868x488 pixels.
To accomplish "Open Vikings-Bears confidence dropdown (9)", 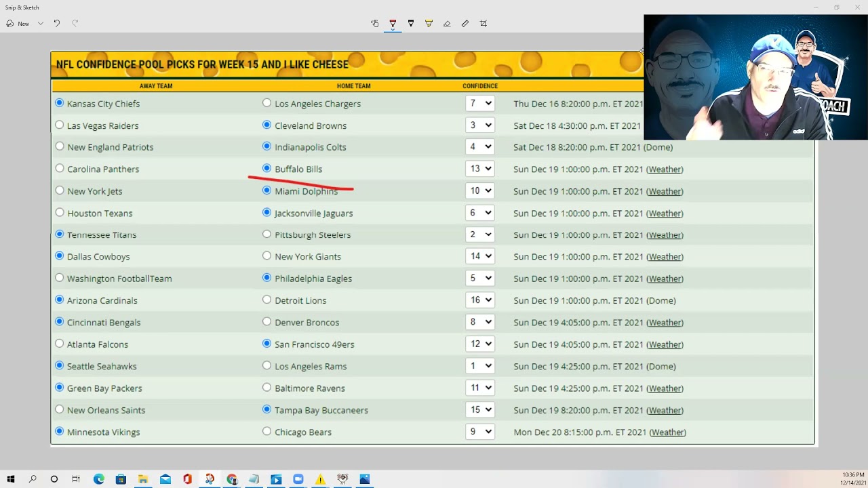I will point(480,431).
